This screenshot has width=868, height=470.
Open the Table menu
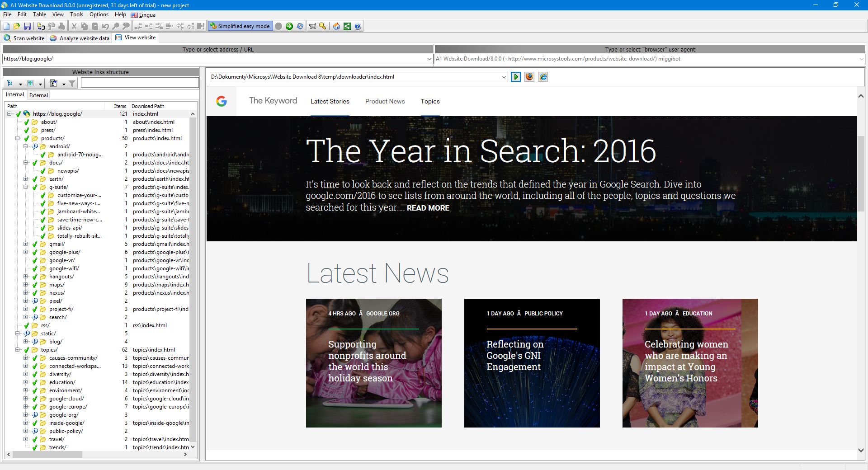(39, 14)
